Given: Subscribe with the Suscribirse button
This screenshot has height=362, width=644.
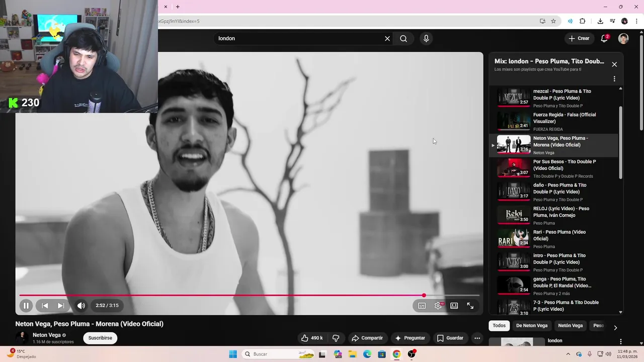Looking at the screenshot, I should (100, 338).
